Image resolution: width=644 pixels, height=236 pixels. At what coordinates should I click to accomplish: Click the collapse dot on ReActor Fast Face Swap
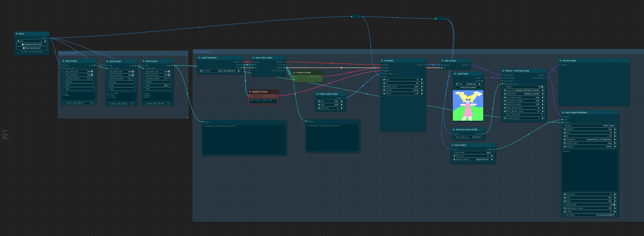(503, 71)
